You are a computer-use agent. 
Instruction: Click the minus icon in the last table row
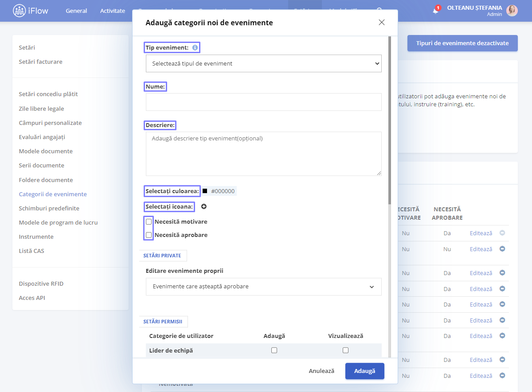tap(502, 376)
